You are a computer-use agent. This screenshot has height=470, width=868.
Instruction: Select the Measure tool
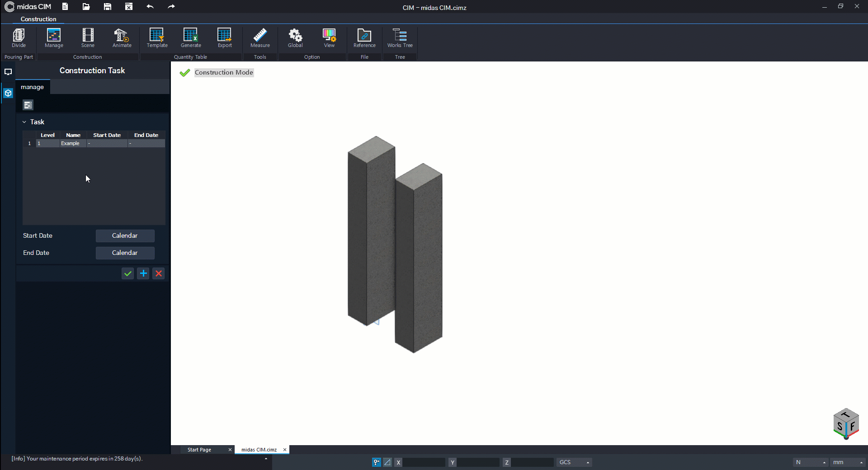[x=260, y=38]
